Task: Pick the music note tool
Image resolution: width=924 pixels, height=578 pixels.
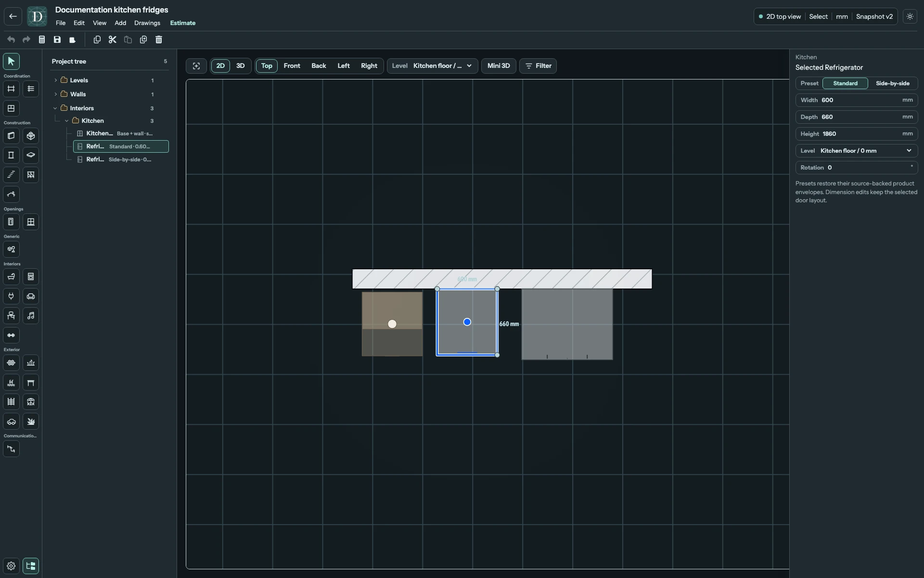Action: point(31,316)
